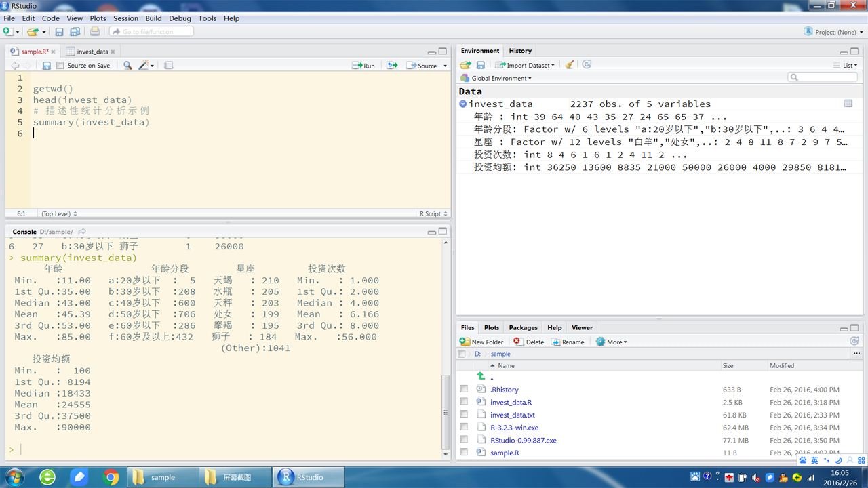Image resolution: width=868 pixels, height=488 pixels.
Task: Compile notebook icon in editor toolbar
Action: click(169, 65)
